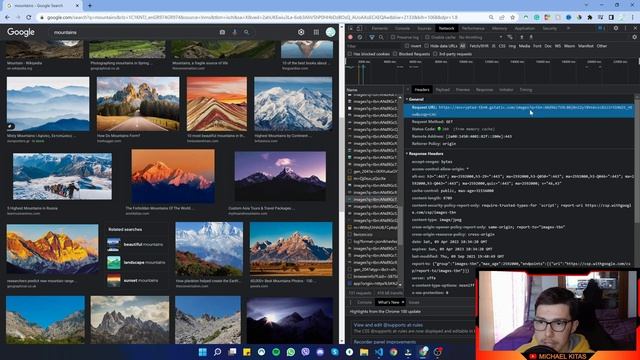
Task: Switch to the Elements tab
Action: 380,28
